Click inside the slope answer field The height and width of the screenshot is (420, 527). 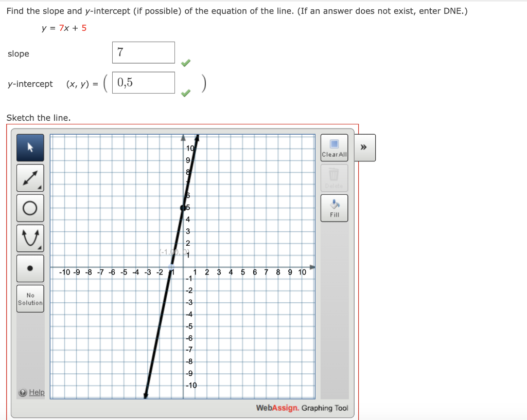tap(143, 52)
